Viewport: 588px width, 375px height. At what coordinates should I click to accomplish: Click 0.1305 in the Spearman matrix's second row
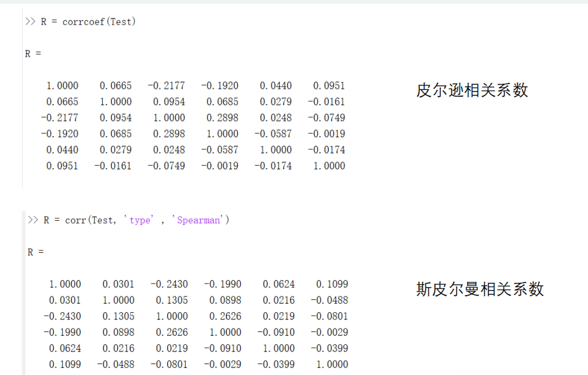click(x=172, y=301)
